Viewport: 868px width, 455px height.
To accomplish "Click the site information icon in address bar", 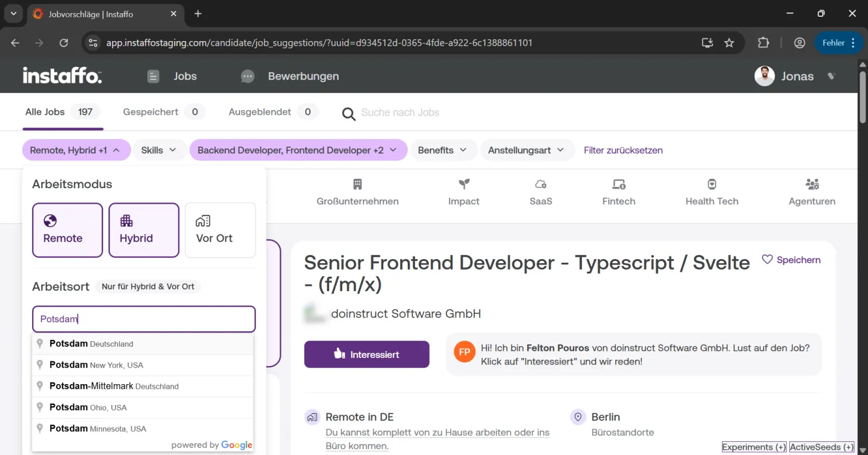I will (92, 43).
